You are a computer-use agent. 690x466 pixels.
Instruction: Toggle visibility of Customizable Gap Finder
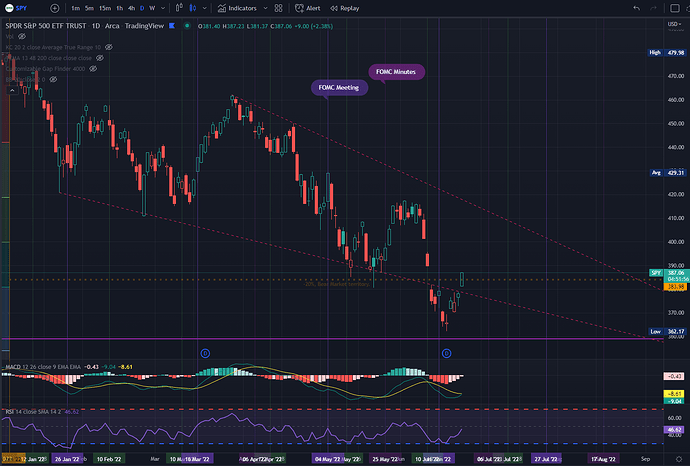point(93,69)
